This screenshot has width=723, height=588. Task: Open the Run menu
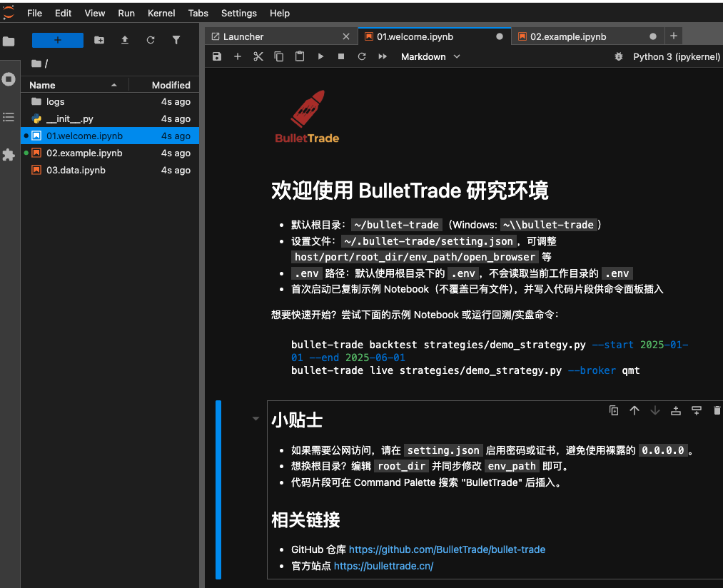tap(126, 13)
